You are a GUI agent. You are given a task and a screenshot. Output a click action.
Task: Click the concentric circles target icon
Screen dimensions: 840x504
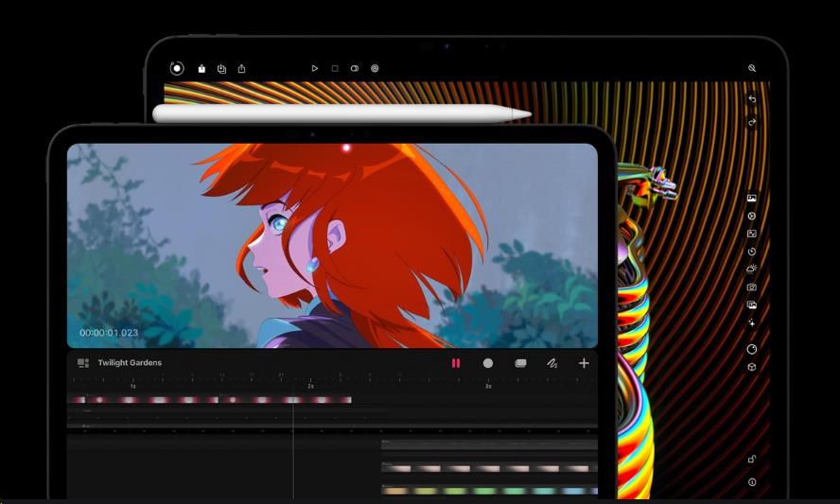pos(375,69)
